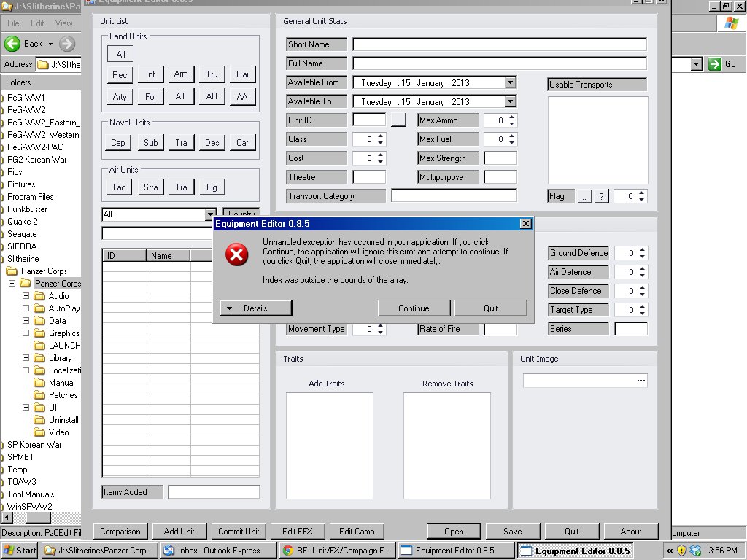Click the Short Name input field
The image size is (747, 560).
[499, 44]
